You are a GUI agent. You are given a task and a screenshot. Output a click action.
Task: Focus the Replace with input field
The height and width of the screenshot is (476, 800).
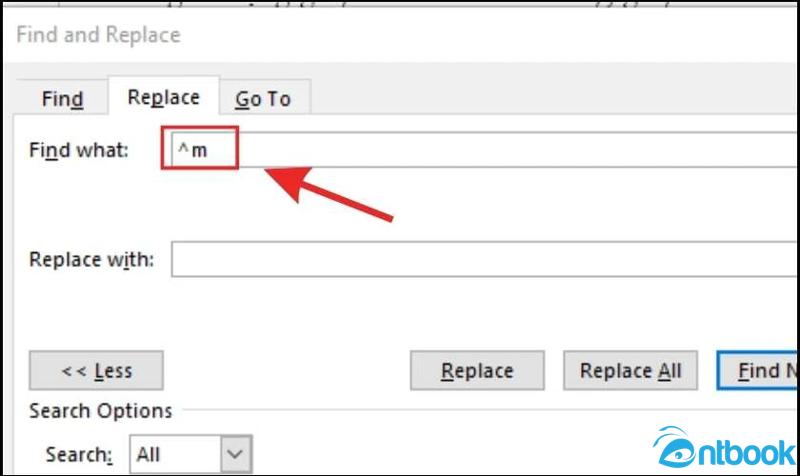(485, 259)
